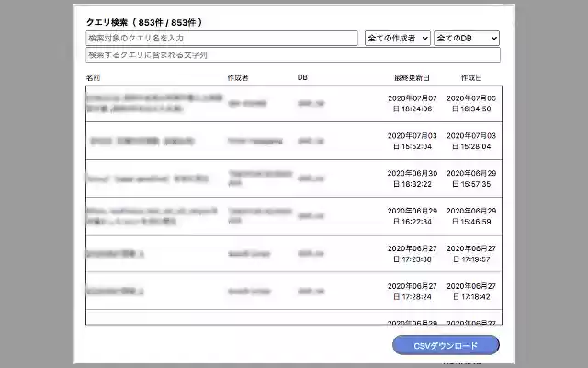Click creation date 2020年06月29日 15:57:35
The height and width of the screenshot is (368, 588).
(x=471, y=178)
